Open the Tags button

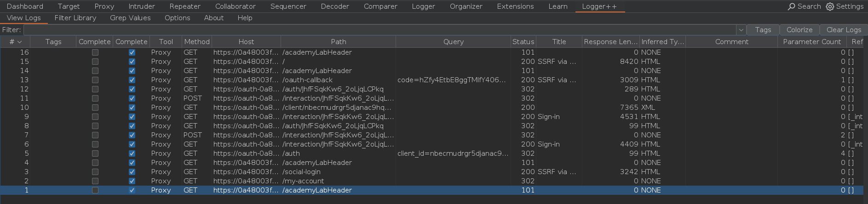coord(763,30)
